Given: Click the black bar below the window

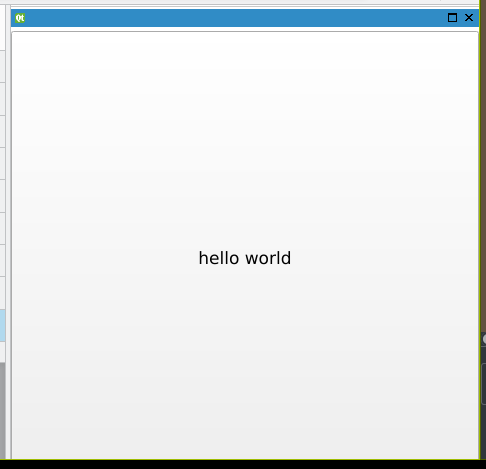Looking at the screenshot, I should click(243, 465).
